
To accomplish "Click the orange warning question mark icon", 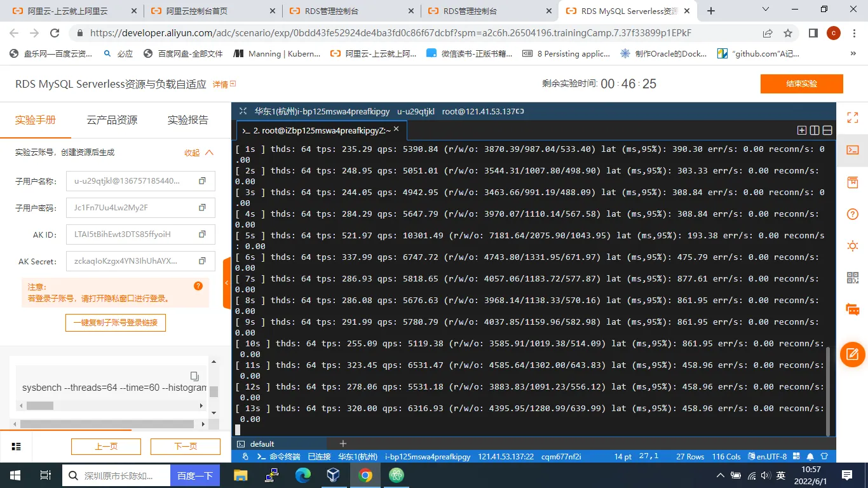I will [x=198, y=286].
